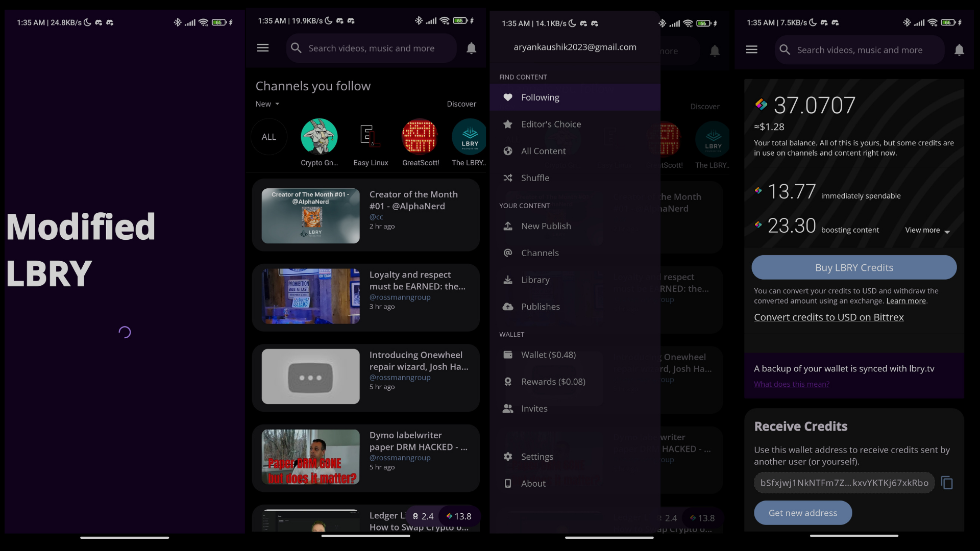Click wallet address field bSfxjwj1NkNTFm7Z...
The width and height of the screenshot is (980, 551).
coord(844,483)
